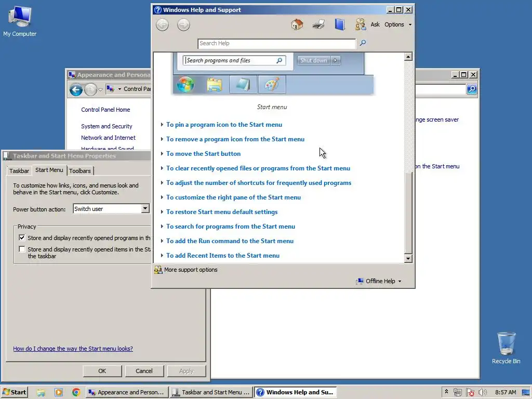Click Windows orb in help illustration
The height and width of the screenshot is (399, 532).
tap(185, 85)
